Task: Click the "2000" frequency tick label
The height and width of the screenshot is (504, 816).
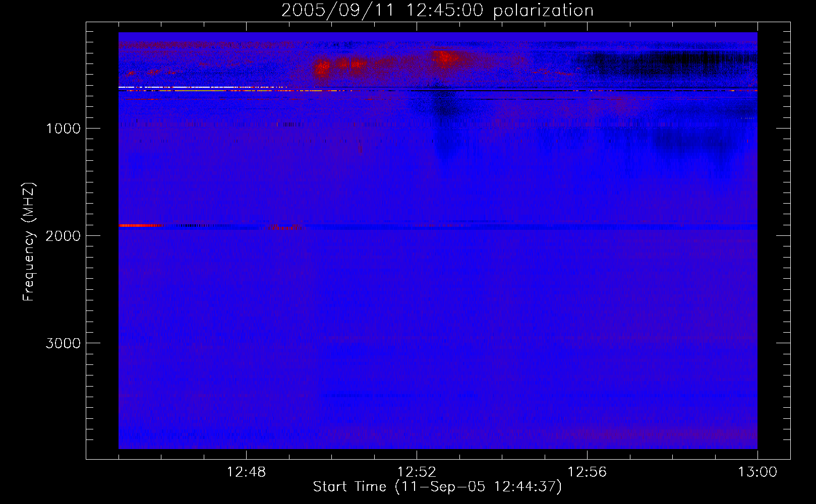Action: [63, 236]
